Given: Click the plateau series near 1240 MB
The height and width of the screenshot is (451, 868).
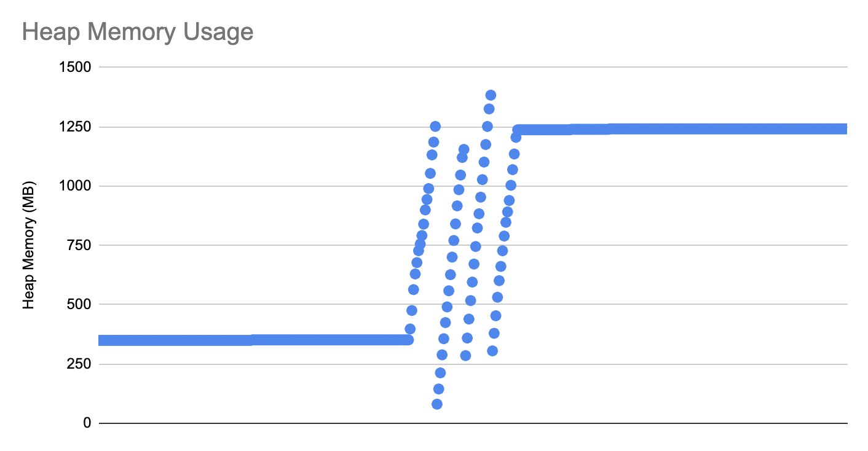Looking at the screenshot, I should point(681,129).
